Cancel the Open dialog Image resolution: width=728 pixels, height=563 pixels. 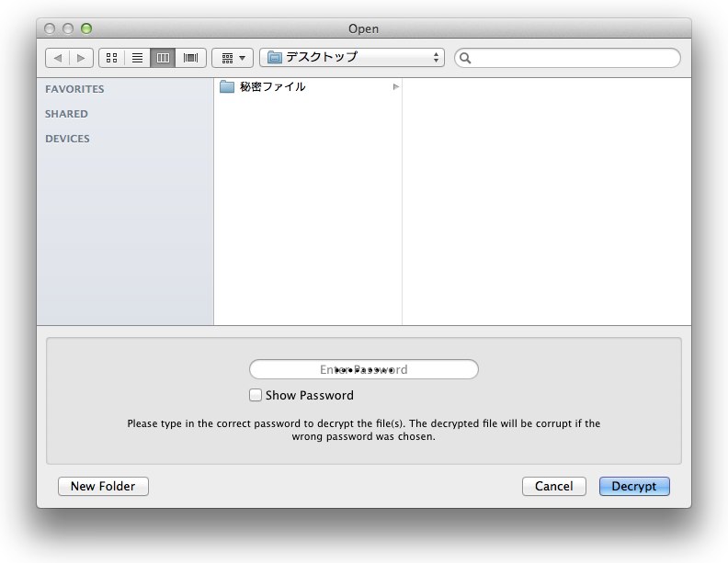click(554, 486)
